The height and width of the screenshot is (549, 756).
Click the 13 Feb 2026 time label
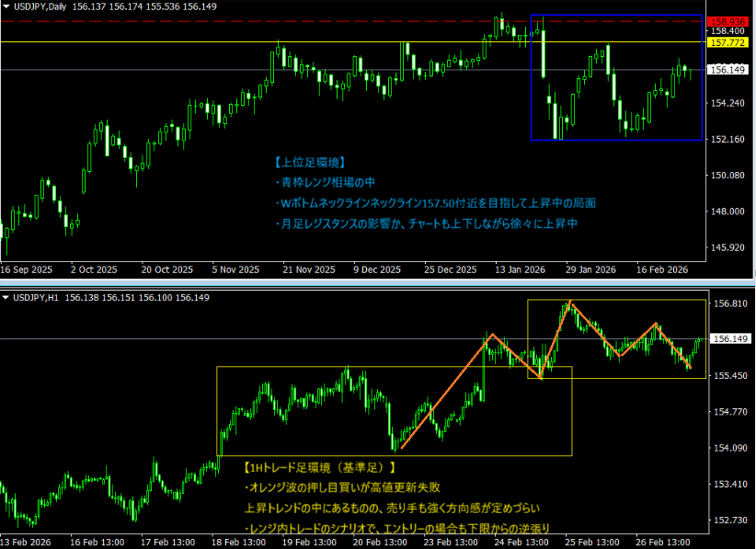(26, 543)
